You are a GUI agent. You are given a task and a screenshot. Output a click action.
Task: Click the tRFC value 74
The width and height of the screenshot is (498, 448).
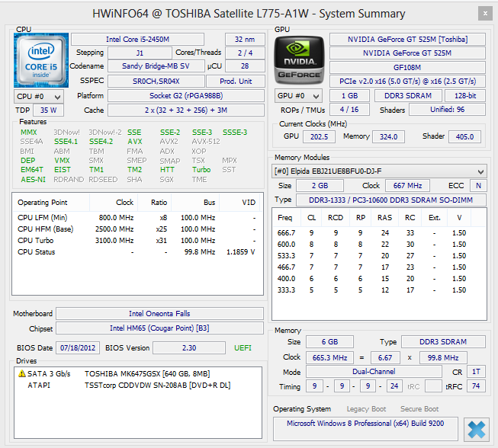point(476,386)
